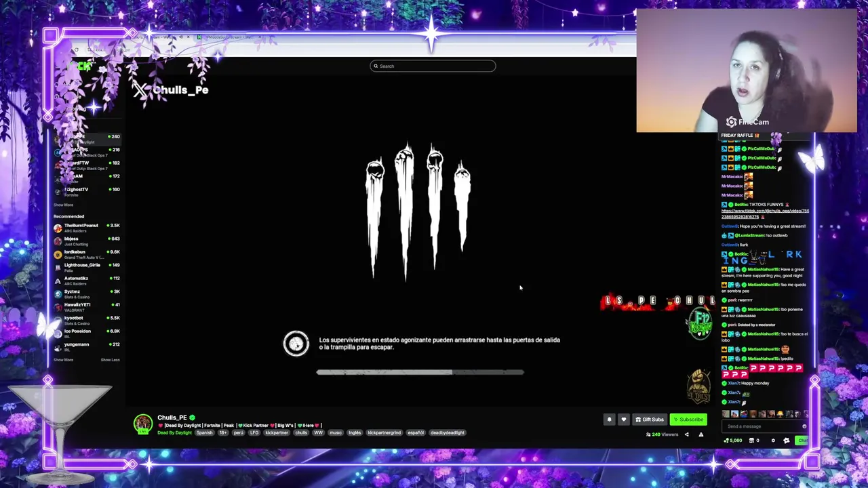
Task: Select the chulls tag
Action: 301,432
